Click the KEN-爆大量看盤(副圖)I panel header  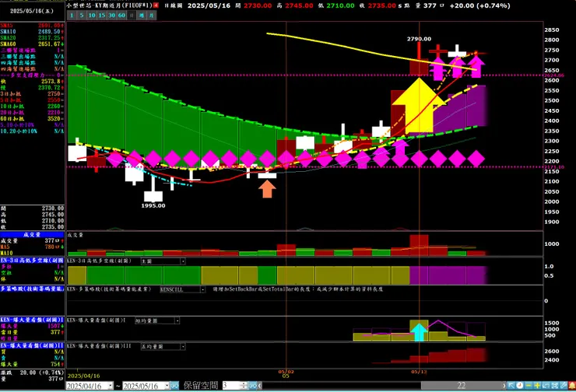point(33,320)
